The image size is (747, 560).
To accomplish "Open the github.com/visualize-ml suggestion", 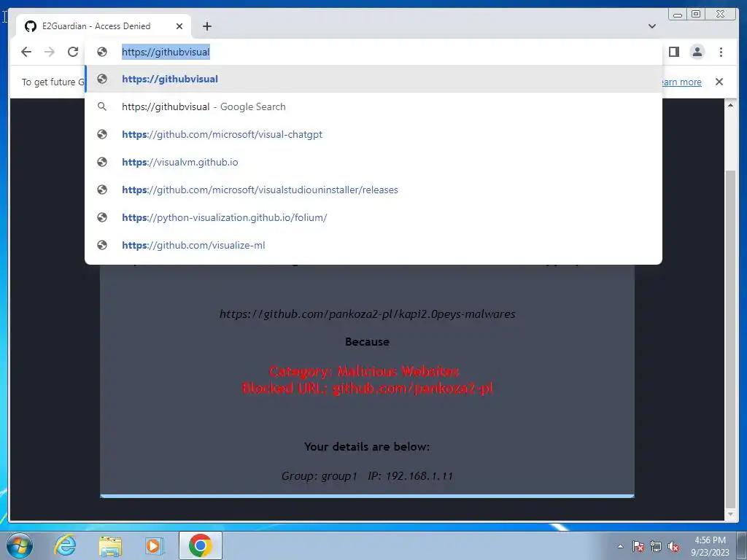I will click(373, 245).
